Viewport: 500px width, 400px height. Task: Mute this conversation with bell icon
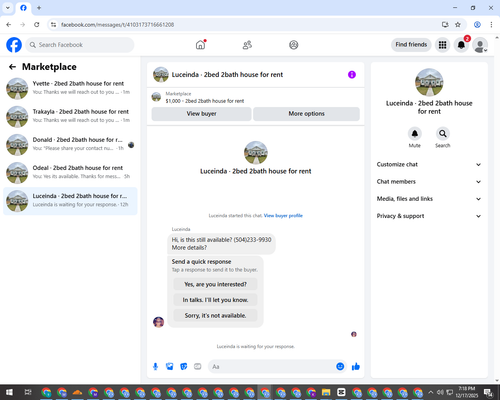[415, 134]
